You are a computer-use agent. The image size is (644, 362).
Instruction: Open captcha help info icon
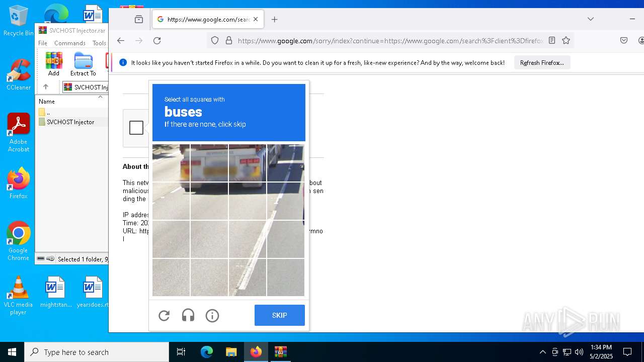point(212,315)
